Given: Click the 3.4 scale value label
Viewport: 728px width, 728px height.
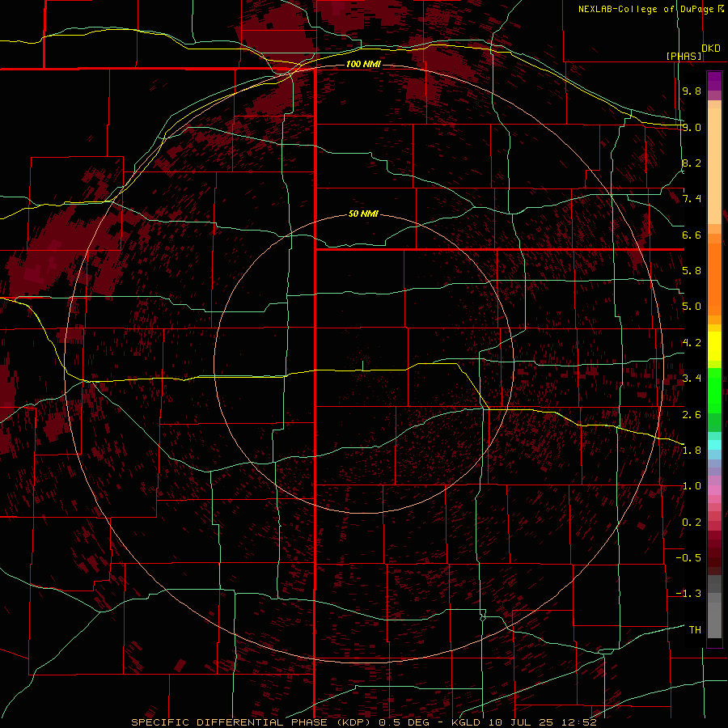Looking at the screenshot, I should [x=692, y=379].
